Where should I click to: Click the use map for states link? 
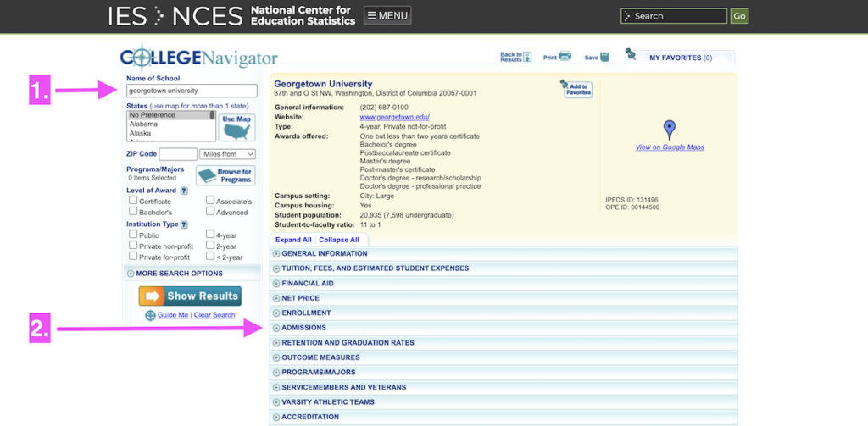tap(199, 106)
